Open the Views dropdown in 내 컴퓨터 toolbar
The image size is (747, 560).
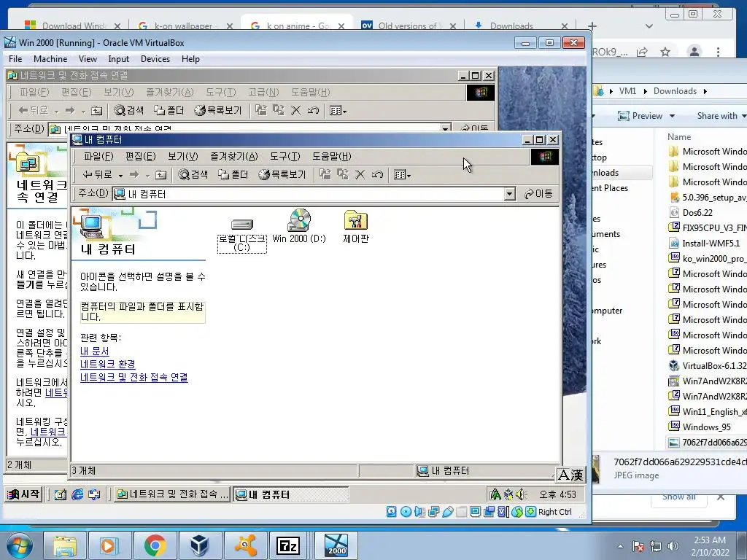click(x=402, y=175)
